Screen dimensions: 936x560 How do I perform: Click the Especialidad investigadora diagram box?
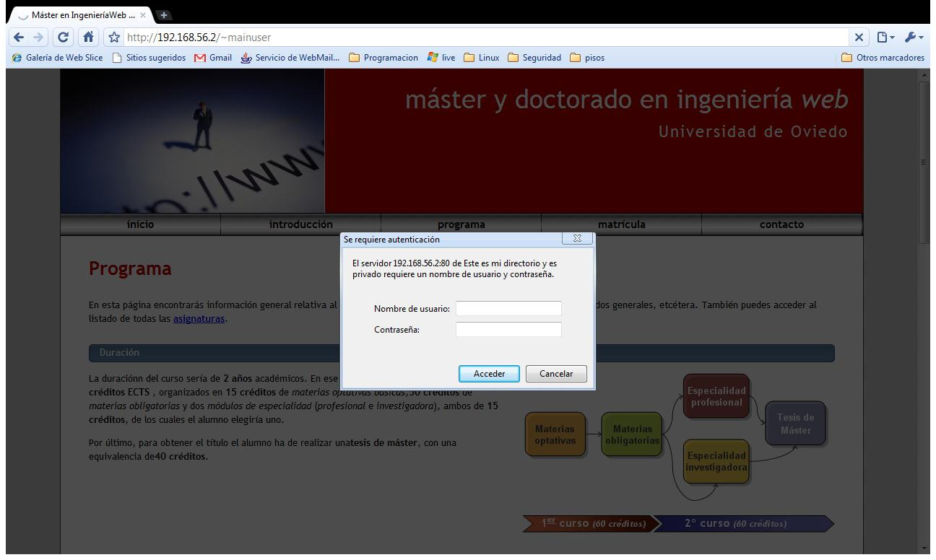(716, 462)
